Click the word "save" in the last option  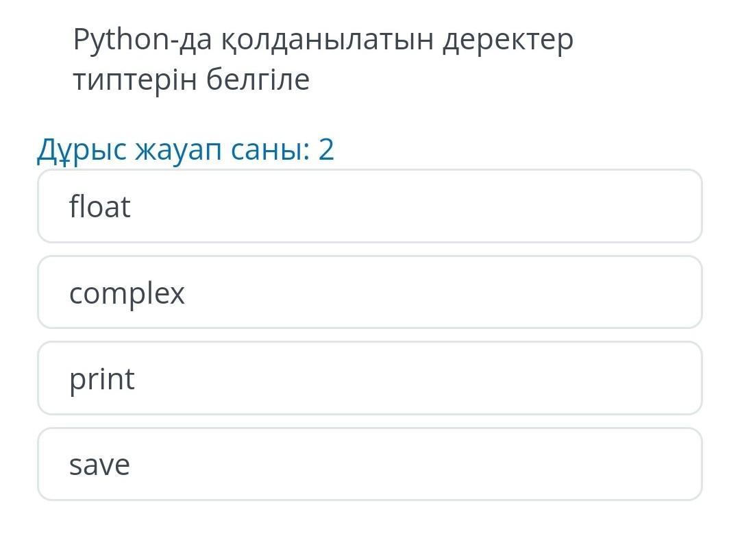[x=99, y=465]
